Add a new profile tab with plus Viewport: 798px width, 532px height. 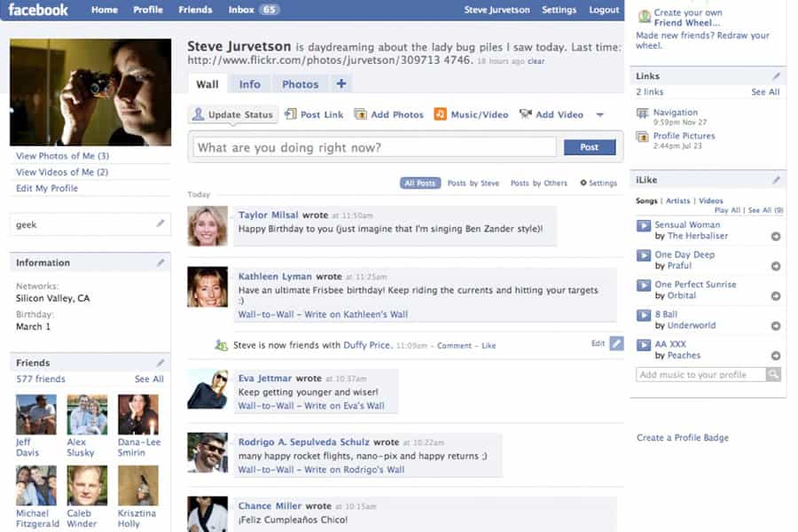click(x=341, y=83)
